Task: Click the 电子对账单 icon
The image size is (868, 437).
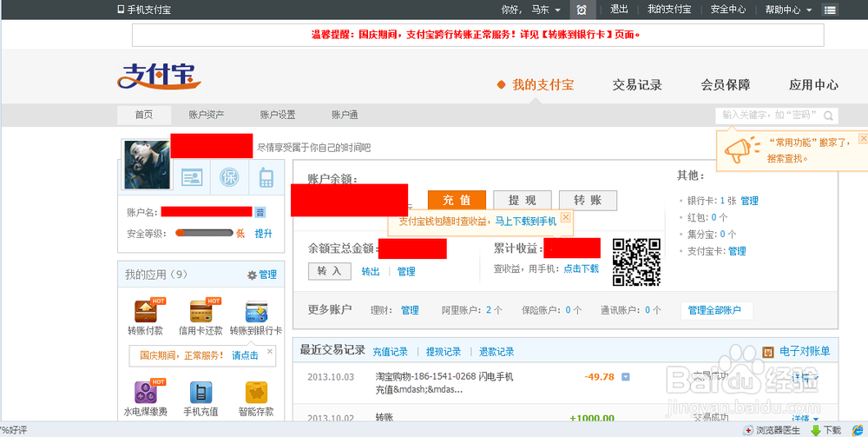Action: click(x=767, y=352)
